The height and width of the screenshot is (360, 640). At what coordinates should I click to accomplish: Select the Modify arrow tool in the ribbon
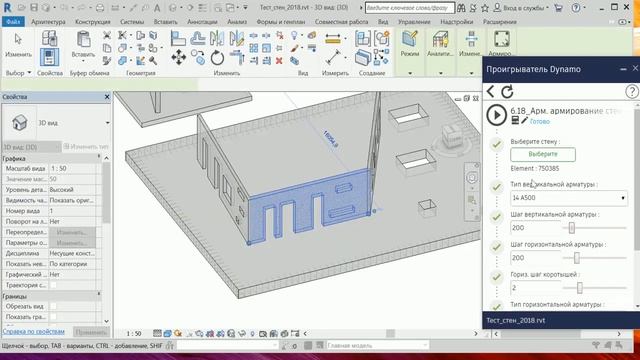pos(18,39)
